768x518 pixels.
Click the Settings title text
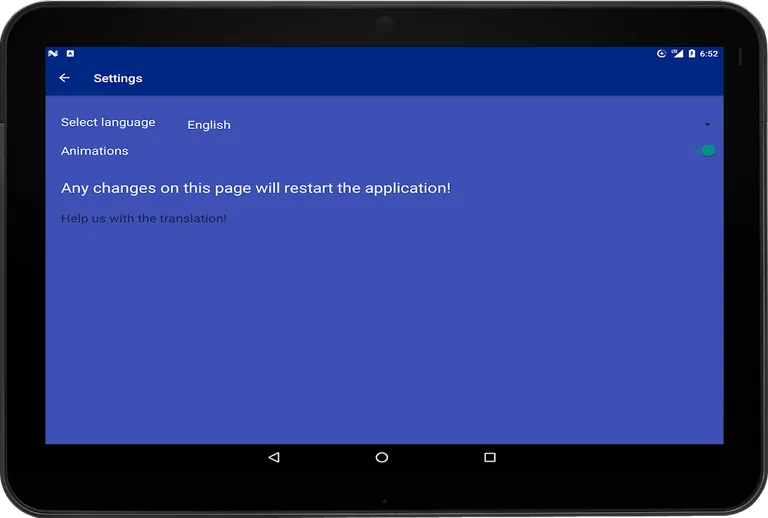click(118, 78)
